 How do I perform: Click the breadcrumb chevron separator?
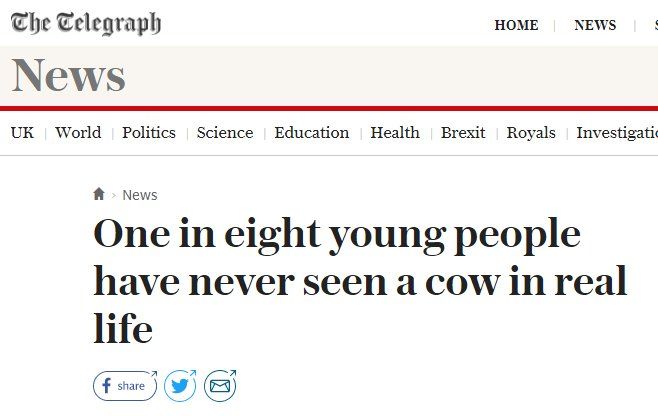point(114,195)
